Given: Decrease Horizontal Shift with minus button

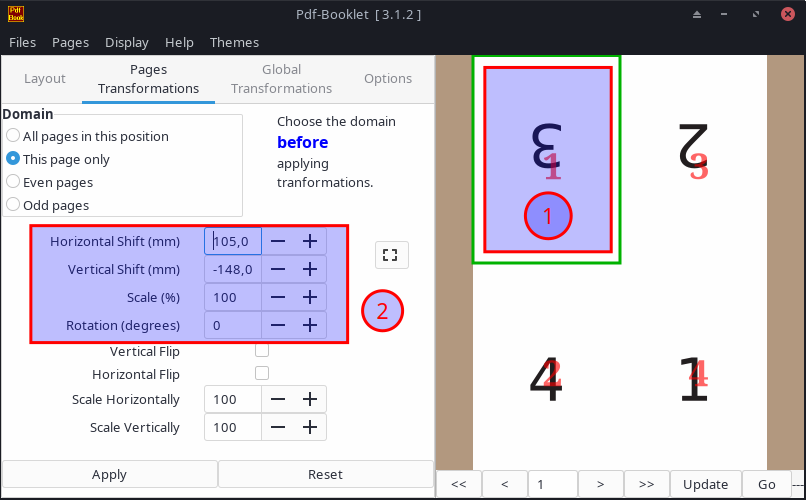Looking at the screenshot, I should 277,241.
